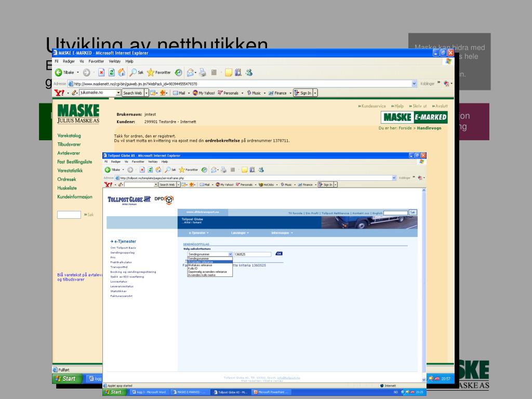Click Refresh icon in MASKE E-MARKED toolbar
The height and width of the screenshot is (399, 532).
point(111,72)
